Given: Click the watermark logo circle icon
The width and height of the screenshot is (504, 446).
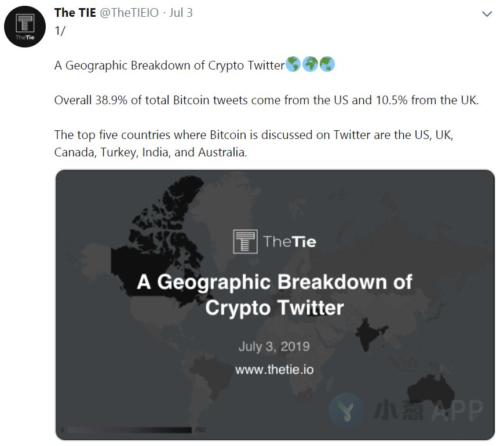Looking at the screenshot, I should pyautogui.click(x=346, y=410).
